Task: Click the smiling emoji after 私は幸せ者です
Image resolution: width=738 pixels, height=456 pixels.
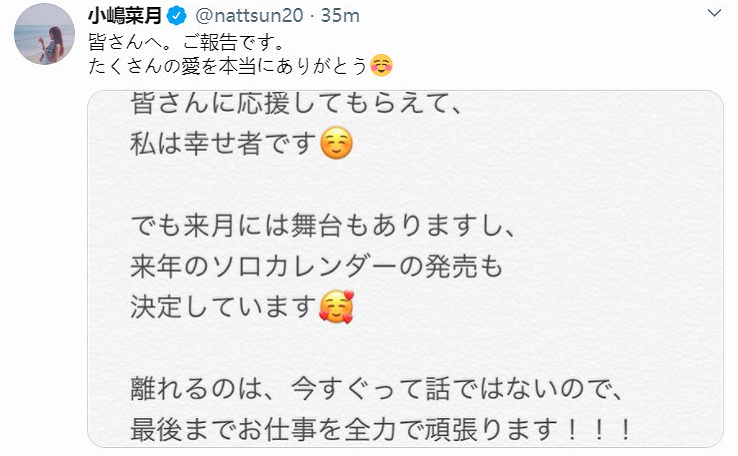Action: (x=337, y=148)
